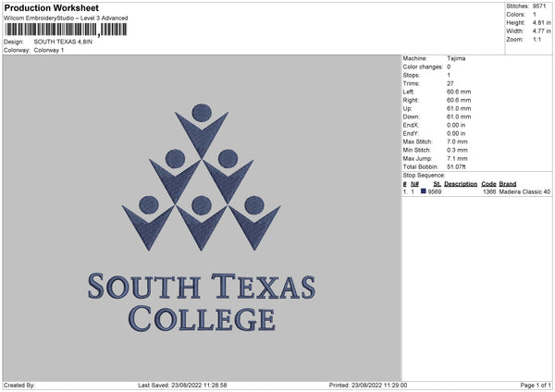Click the 'Colorway 1' value
Image resolution: width=555 pixels, height=392 pixels.
[49, 50]
